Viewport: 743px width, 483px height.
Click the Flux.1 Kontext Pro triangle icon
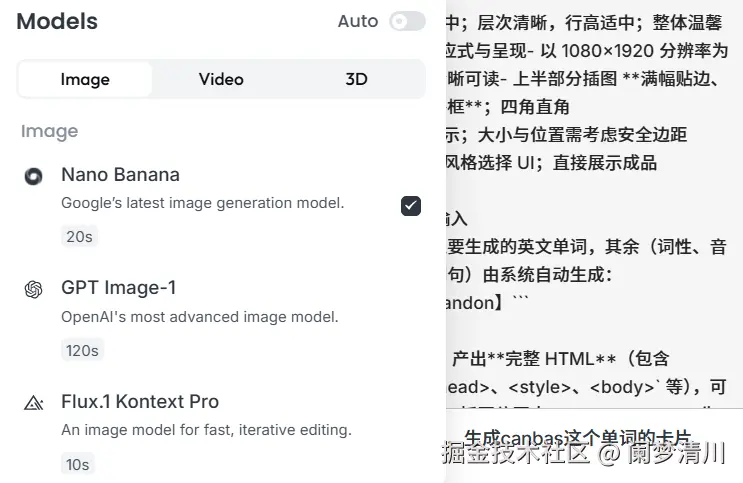click(33, 403)
